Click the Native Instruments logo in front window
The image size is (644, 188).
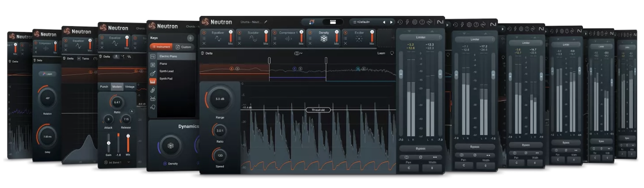pos(440,22)
